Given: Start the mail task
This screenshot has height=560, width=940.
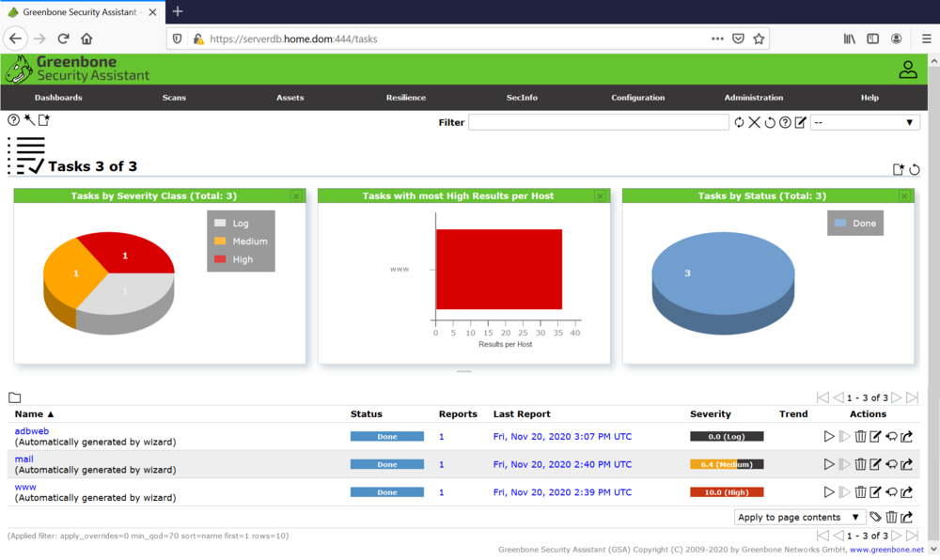Looking at the screenshot, I should coord(829,464).
